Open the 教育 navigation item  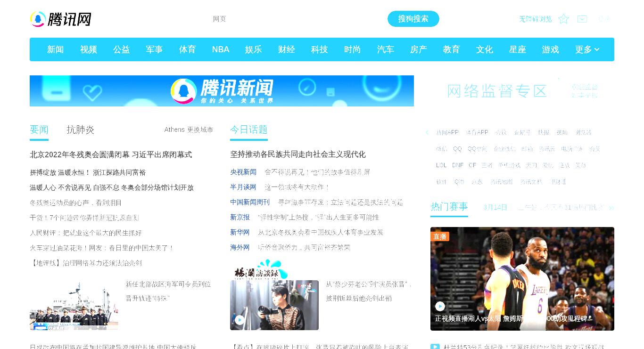point(451,49)
